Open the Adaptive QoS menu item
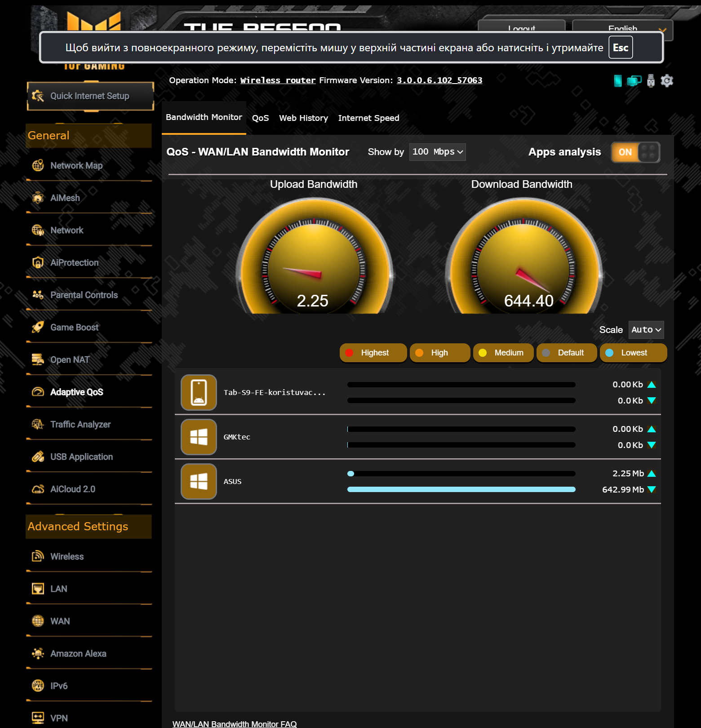Viewport: 701px width, 728px height. point(77,392)
